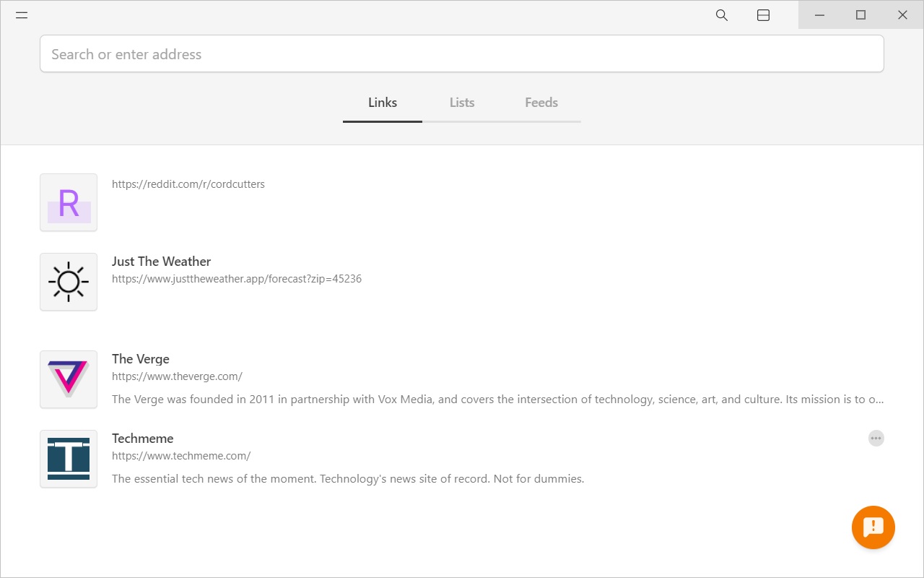
Task: Click the theverge.com URL text
Action: point(177,376)
